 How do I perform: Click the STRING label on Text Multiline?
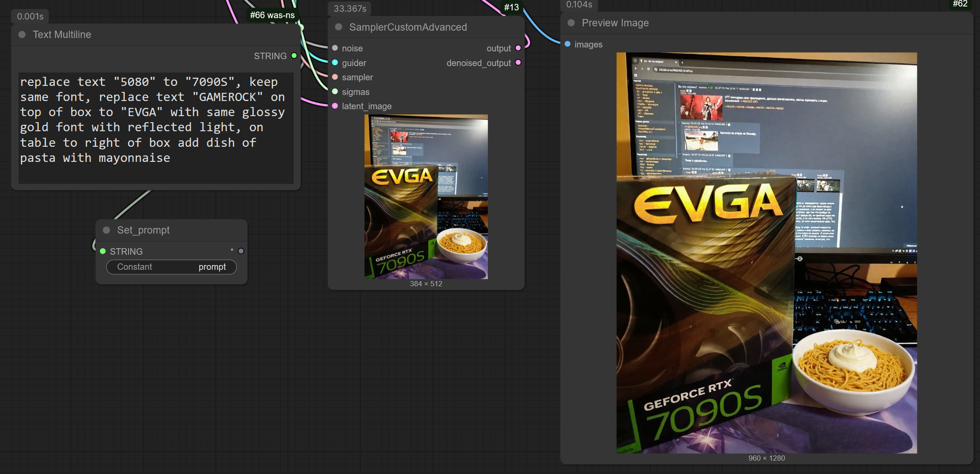(x=270, y=56)
